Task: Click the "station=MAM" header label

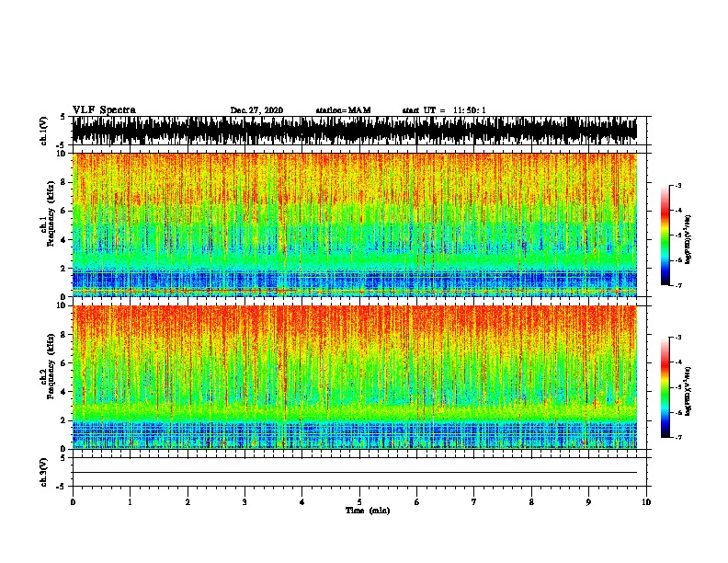Action: (x=343, y=110)
